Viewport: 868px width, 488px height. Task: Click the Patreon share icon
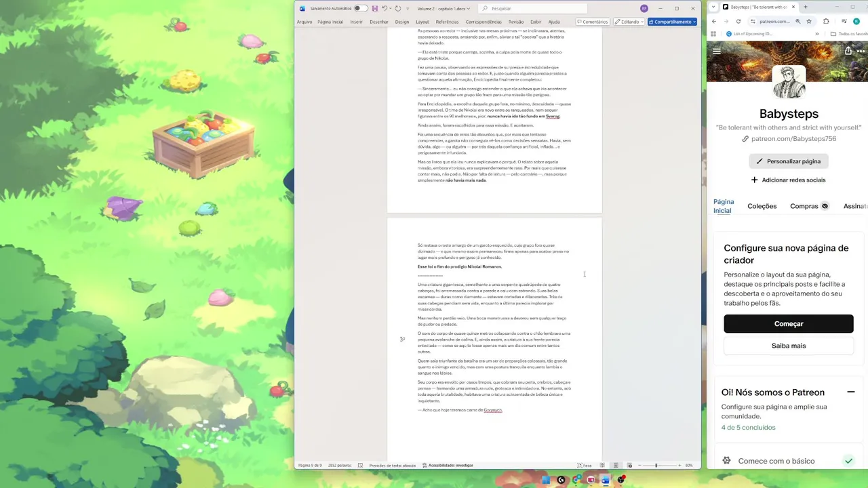(x=848, y=51)
